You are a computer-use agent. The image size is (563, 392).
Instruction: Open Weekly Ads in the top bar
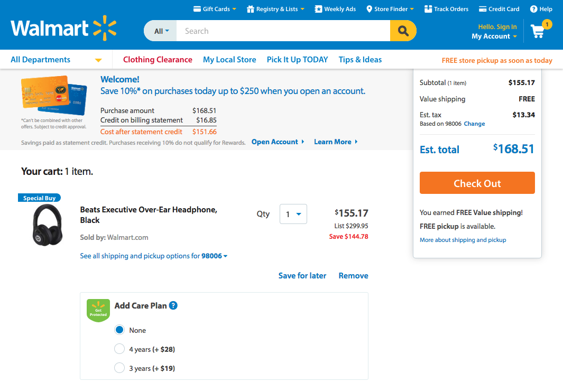point(335,9)
